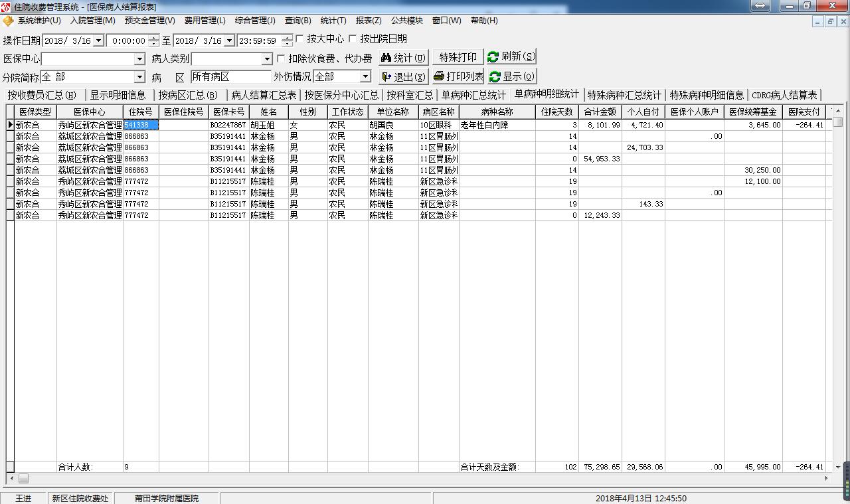Click the 住院号 column header
The image size is (850, 504).
coord(141,112)
